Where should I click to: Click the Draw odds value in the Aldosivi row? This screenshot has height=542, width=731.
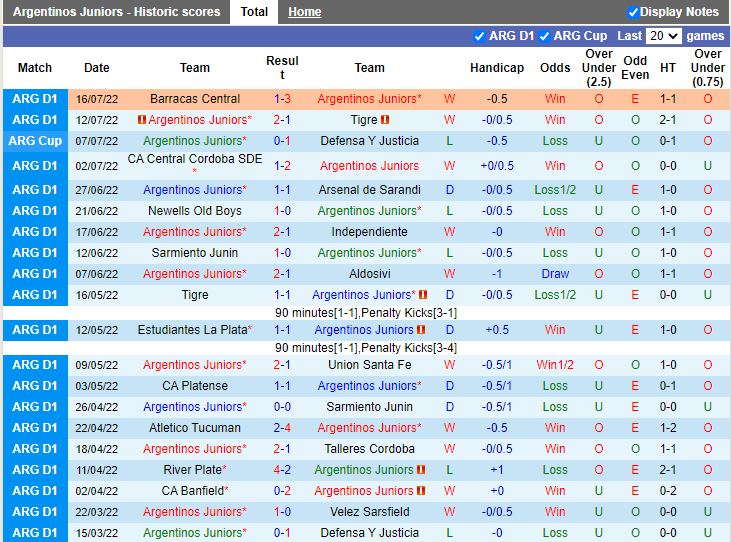point(555,274)
